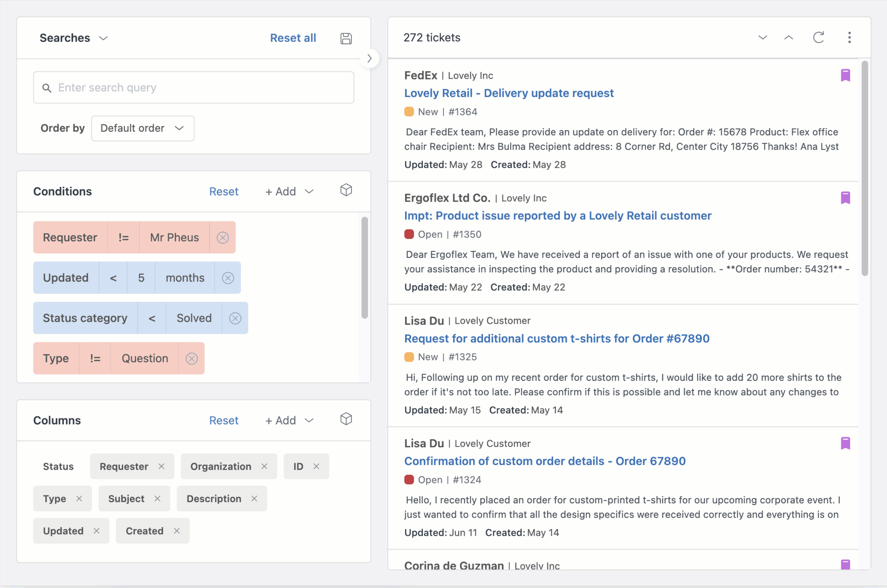Click the ticket list vertical scrollbar
This screenshot has height=588, width=887.
click(x=865, y=169)
